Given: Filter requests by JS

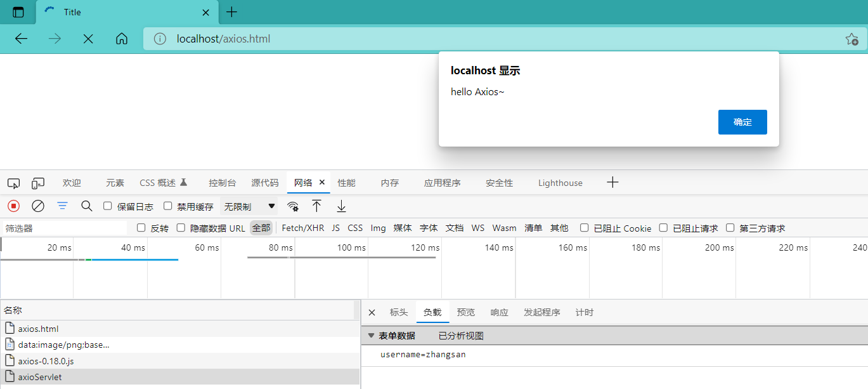Looking at the screenshot, I should 336,228.
